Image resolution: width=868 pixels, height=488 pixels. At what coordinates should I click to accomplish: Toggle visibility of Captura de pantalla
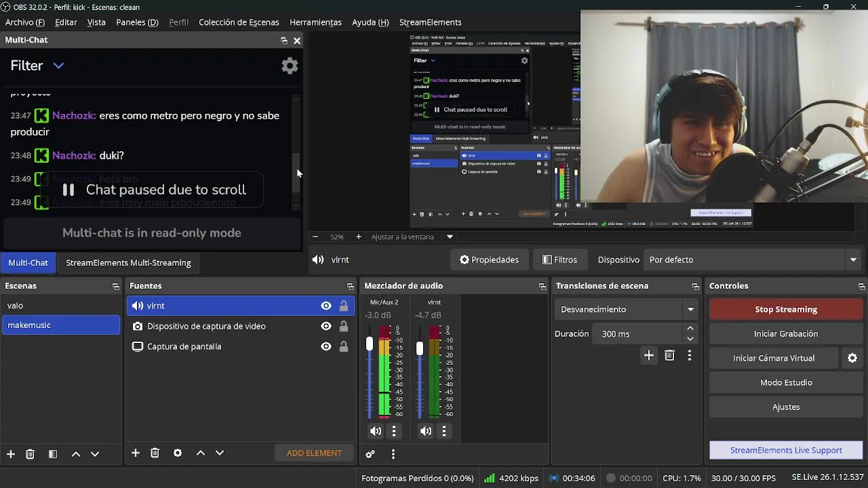pos(326,346)
